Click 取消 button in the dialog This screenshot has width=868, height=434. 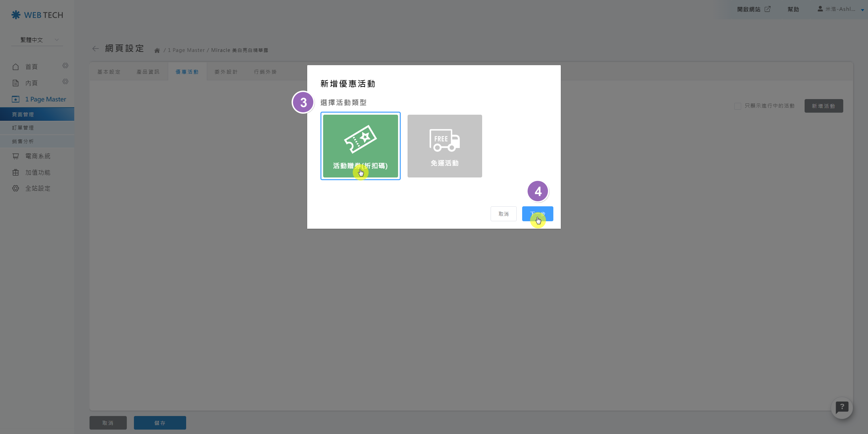coord(504,214)
